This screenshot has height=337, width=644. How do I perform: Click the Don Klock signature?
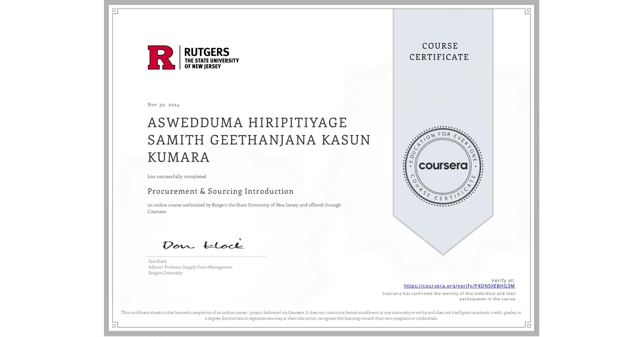tap(204, 245)
